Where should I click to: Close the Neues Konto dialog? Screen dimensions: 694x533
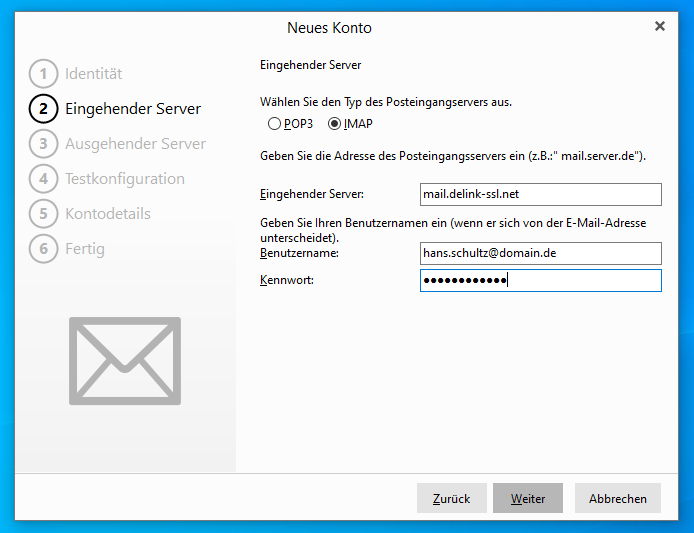click(660, 26)
